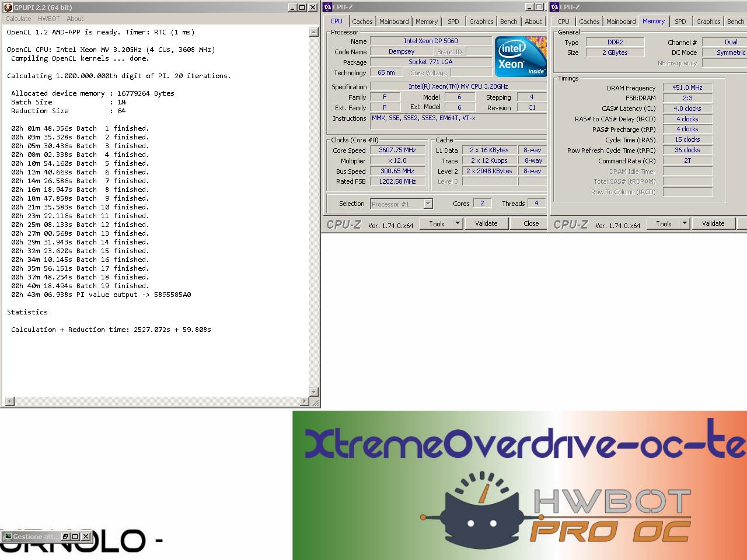Click the Gestione att... minimized window icon
Viewport: 747px width, 560px height.
point(8,536)
